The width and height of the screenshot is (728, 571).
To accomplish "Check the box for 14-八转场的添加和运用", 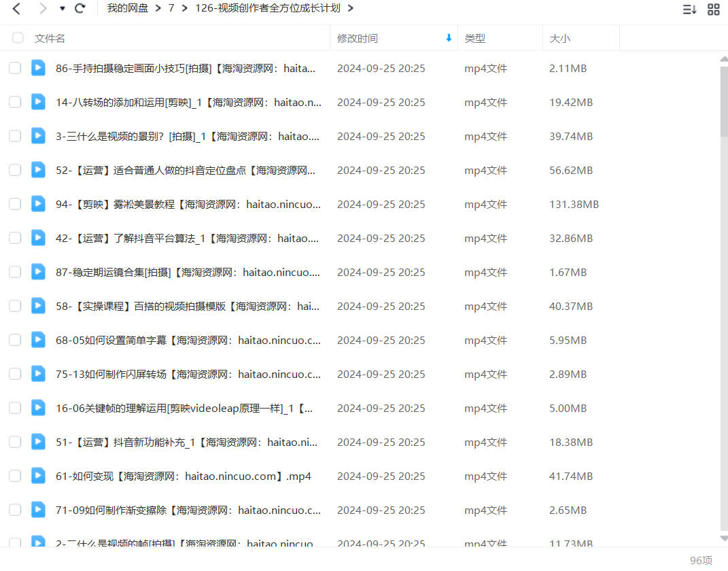I will tap(15, 102).
